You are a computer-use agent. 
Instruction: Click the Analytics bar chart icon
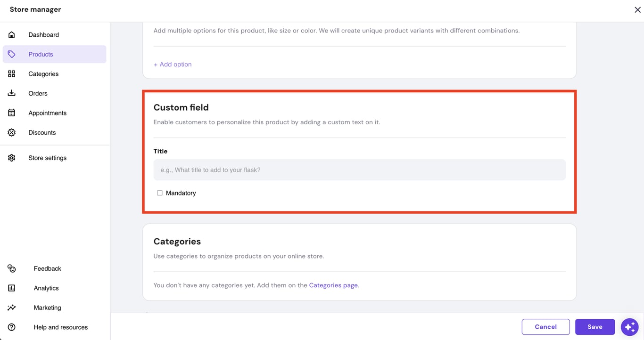pos(11,288)
